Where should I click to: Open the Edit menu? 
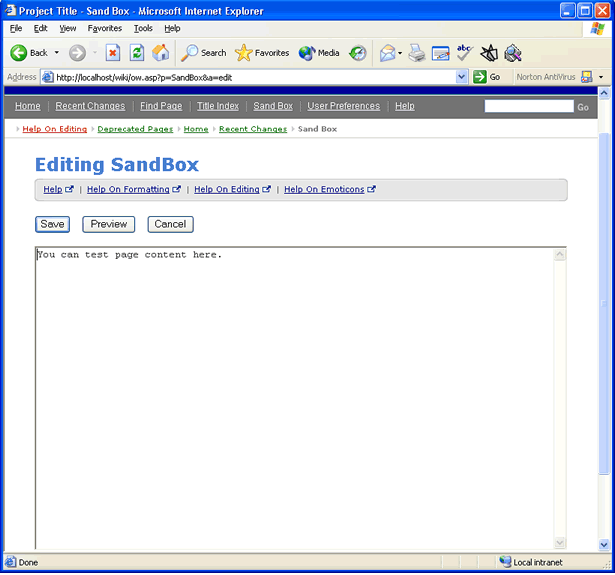pos(40,28)
